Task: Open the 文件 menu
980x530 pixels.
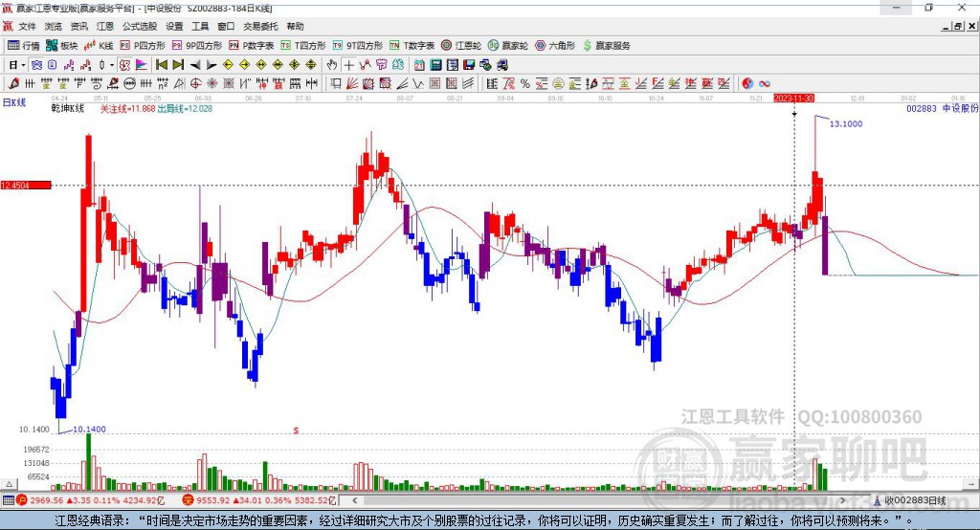Action: [27, 26]
